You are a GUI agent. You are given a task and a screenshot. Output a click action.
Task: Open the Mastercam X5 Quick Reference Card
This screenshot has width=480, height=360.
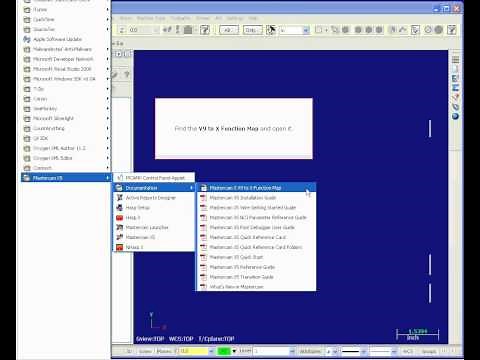(x=256, y=237)
